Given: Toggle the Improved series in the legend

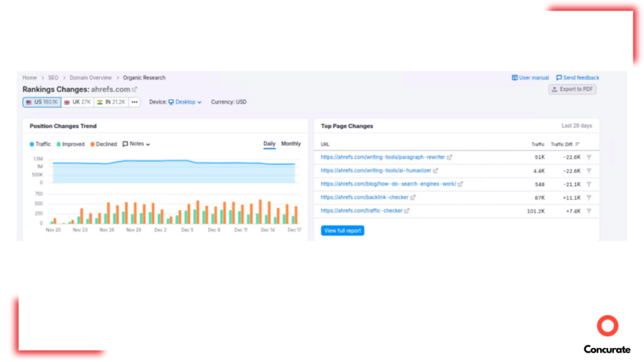Looking at the screenshot, I should tap(73, 144).
